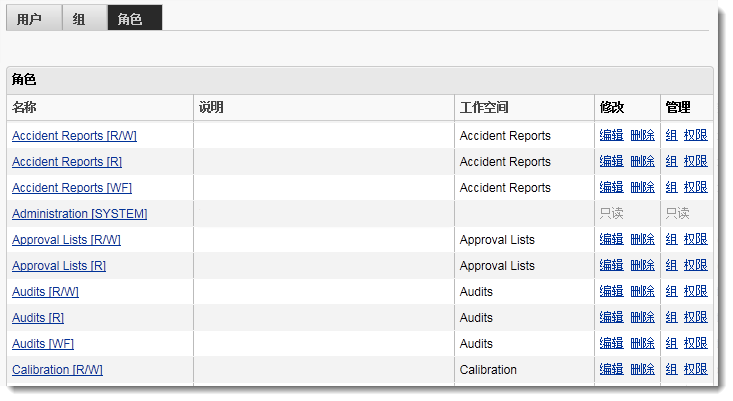Open Calibration [R/W] role link
Screen dimensions: 733x401
pyautogui.click(x=57, y=370)
